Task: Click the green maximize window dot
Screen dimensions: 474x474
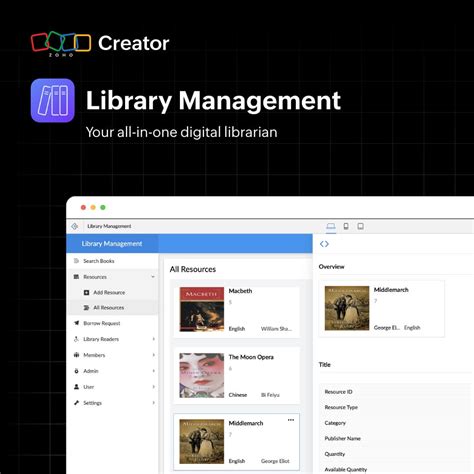Action: [x=103, y=207]
